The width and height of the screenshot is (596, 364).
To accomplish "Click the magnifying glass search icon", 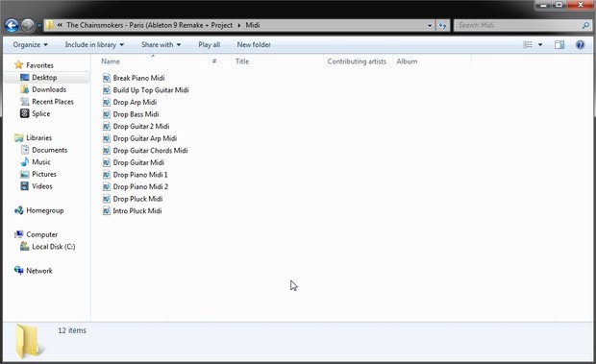I will (x=585, y=25).
